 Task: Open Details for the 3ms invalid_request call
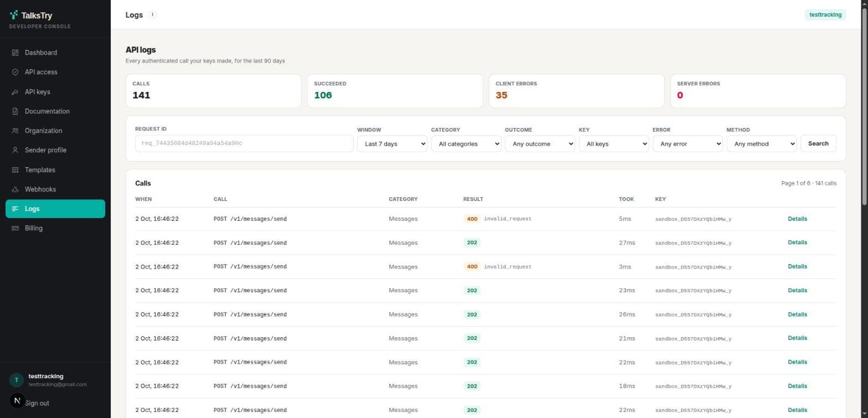pyautogui.click(x=797, y=266)
